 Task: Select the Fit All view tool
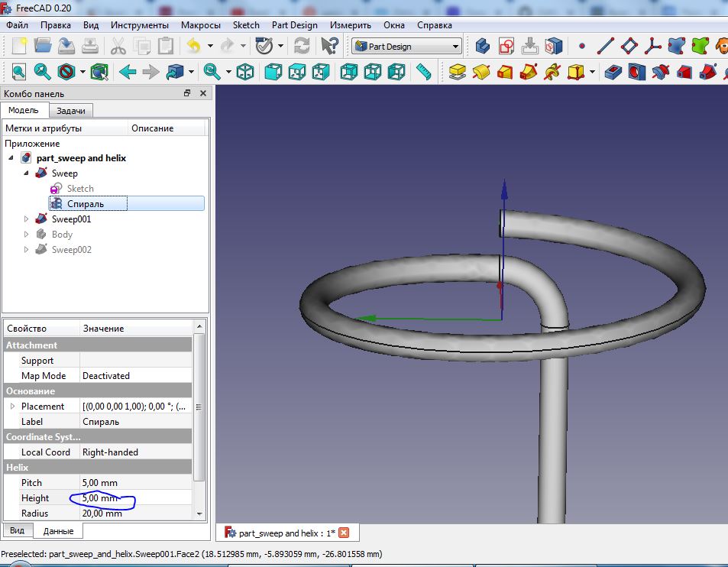point(17,73)
